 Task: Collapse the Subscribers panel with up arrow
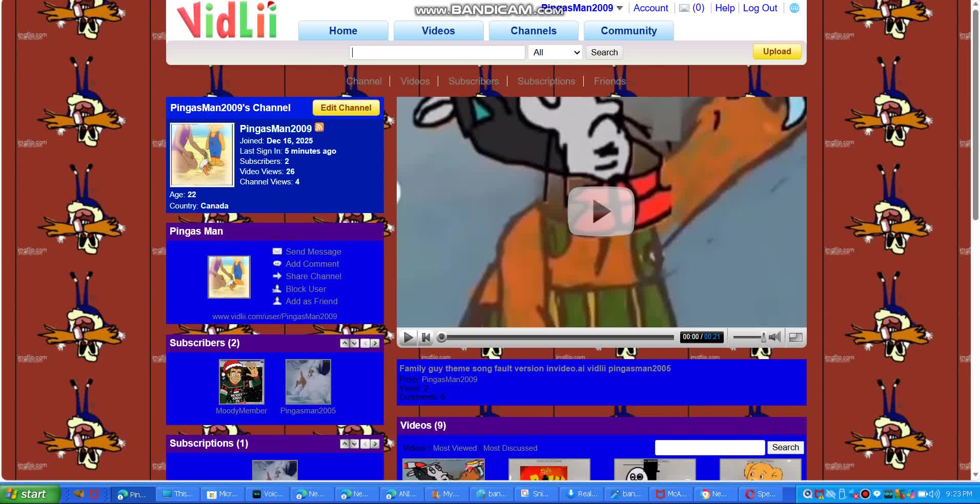coord(344,343)
